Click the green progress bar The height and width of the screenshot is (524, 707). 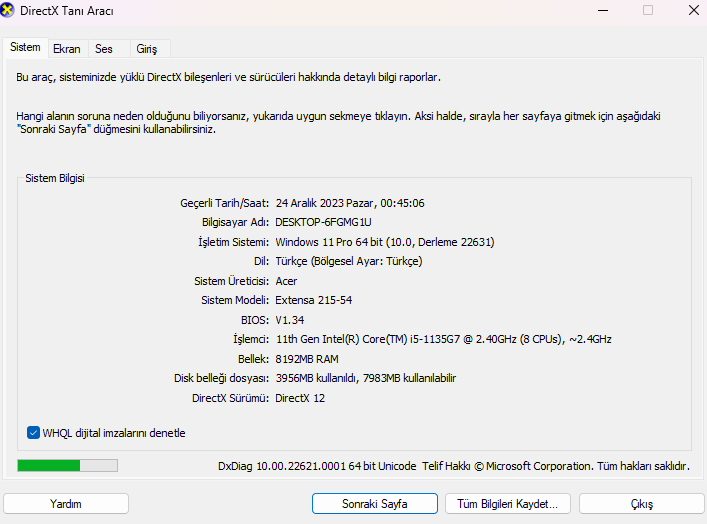(68, 465)
